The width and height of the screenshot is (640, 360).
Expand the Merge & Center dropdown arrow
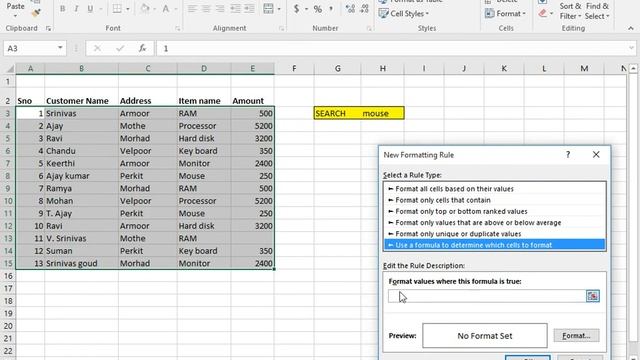(279, 9)
